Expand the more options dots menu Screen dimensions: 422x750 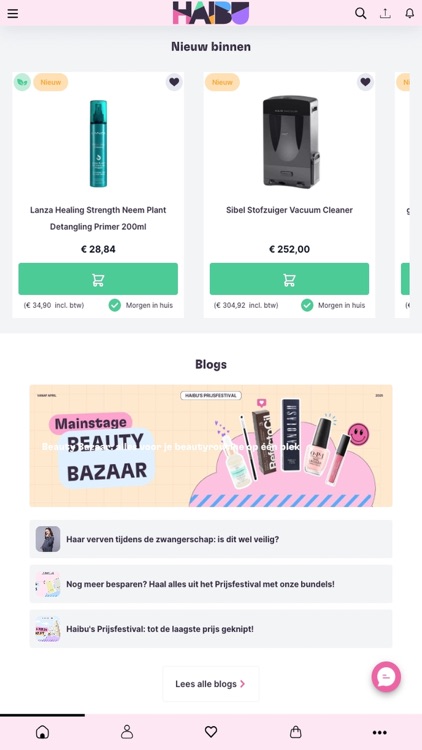pos(379,732)
